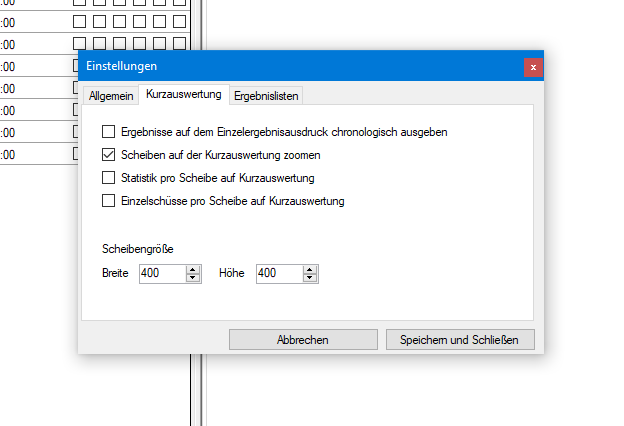624x426 pixels.
Task: Decrease Höhe value with down arrow
Action: [309, 278]
